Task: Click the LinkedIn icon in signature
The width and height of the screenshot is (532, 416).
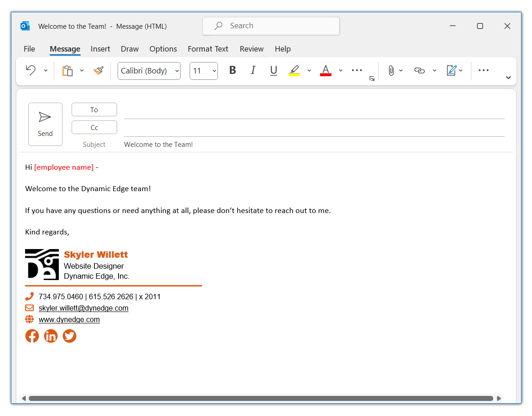Action: tap(51, 336)
